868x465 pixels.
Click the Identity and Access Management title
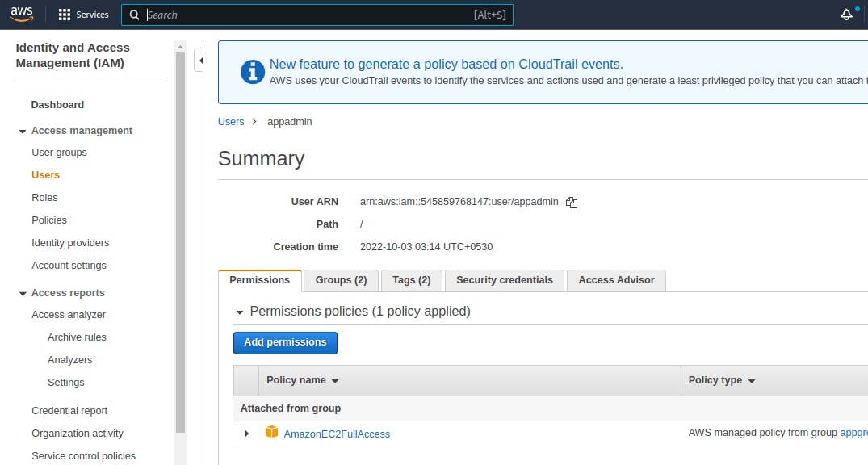click(73, 56)
